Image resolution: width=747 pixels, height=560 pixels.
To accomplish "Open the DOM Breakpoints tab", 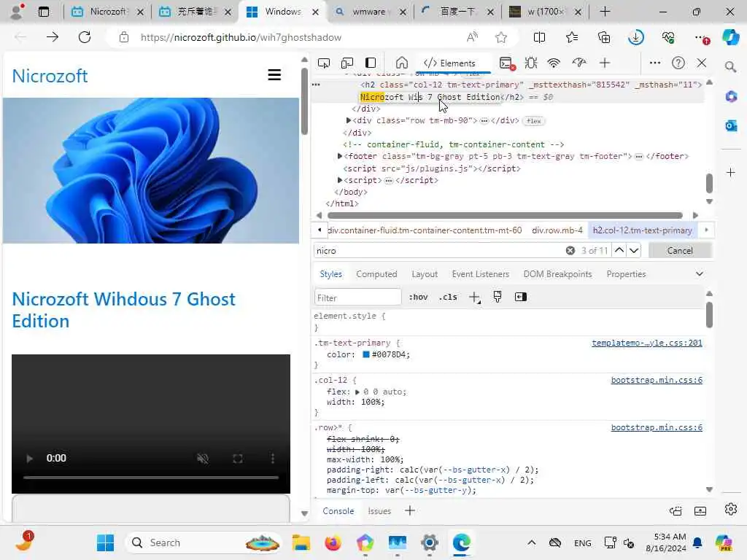I will pos(557,274).
